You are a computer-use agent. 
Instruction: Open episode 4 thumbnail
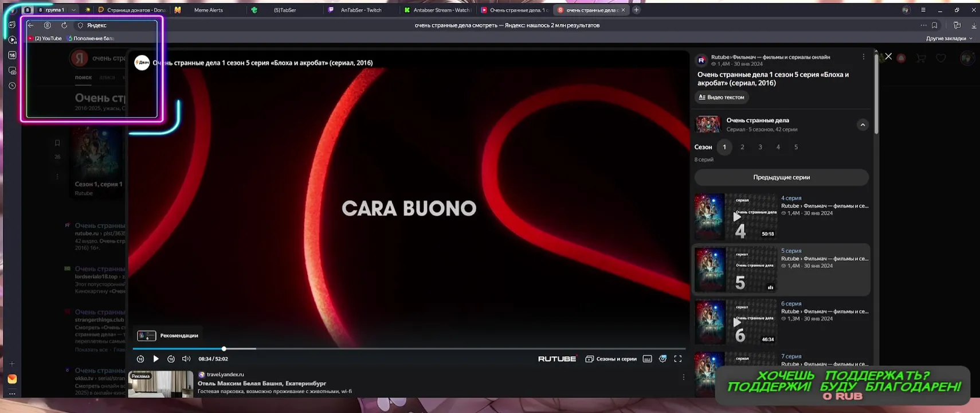click(736, 217)
